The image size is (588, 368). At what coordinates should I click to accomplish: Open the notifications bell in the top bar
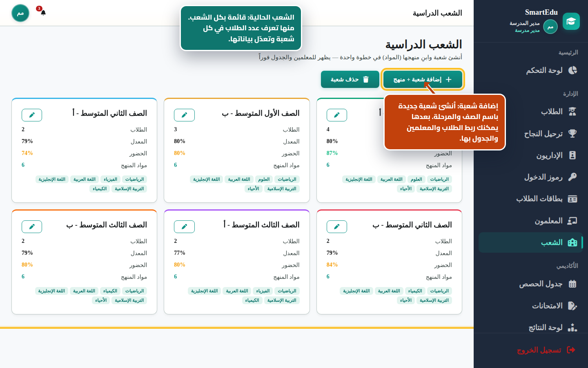point(43,13)
